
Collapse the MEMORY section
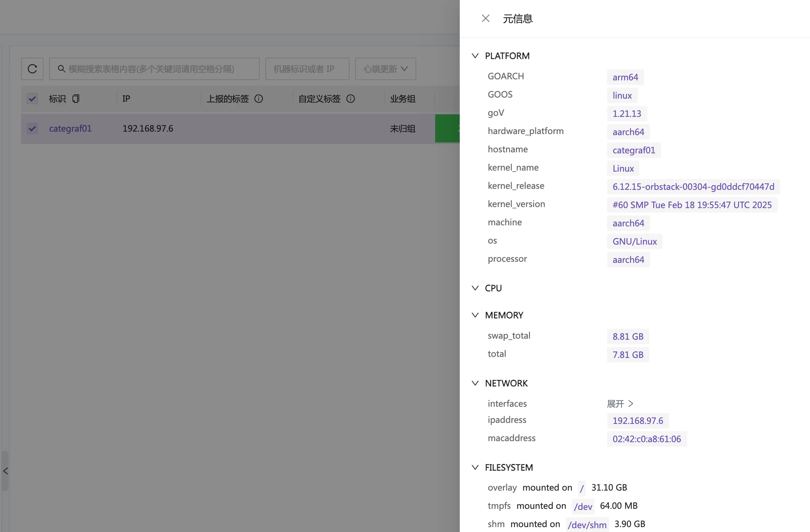coord(475,315)
